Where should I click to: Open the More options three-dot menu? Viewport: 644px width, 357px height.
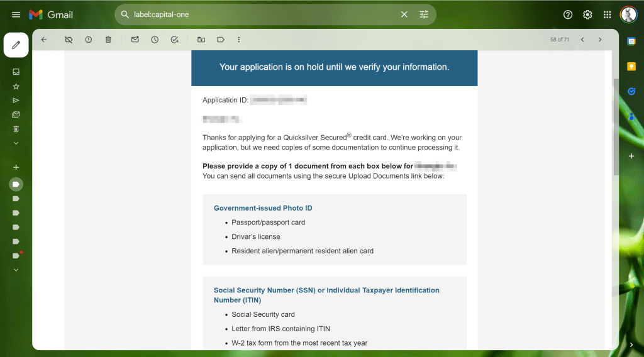click(x=238, y=40)
